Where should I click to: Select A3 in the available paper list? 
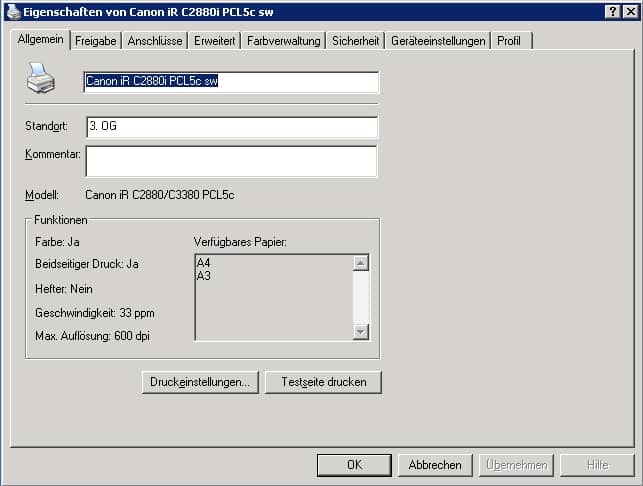pyautogui.click(x=203, y=276)
